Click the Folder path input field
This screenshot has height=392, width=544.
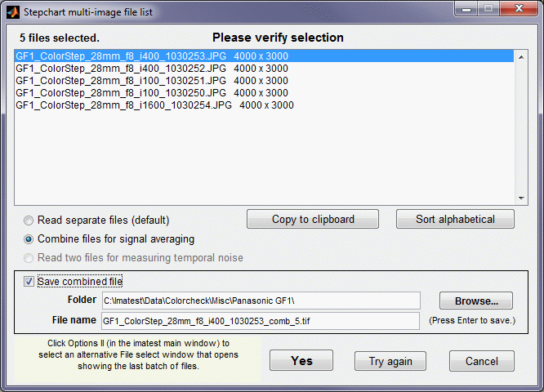coord(261,301)
